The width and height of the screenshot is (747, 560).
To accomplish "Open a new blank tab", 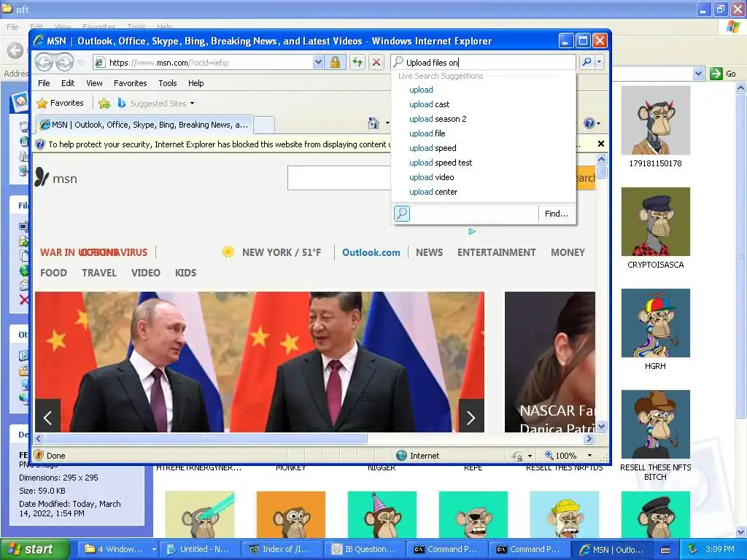I will [x=264, y=125].
